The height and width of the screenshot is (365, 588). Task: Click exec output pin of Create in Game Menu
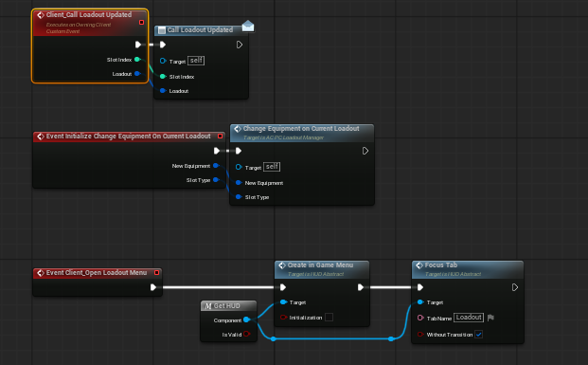click(361, 287)
